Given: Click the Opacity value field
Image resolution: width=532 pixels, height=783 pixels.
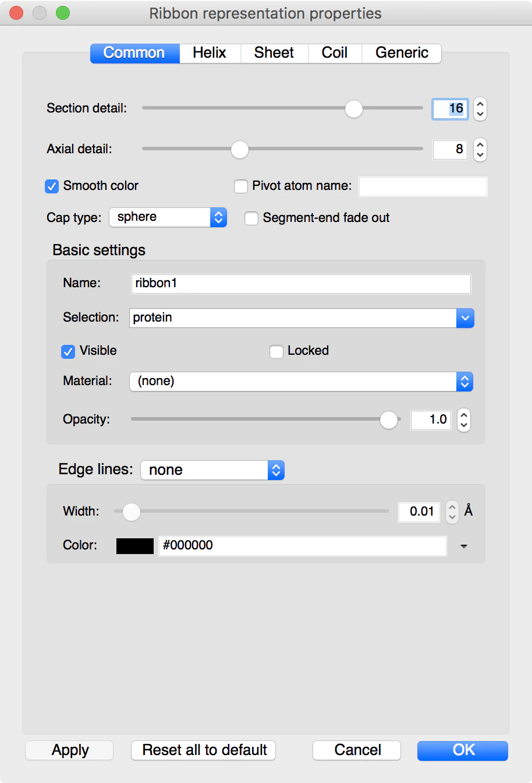Looking at the screenshot, I should click(x=431, y=420).
